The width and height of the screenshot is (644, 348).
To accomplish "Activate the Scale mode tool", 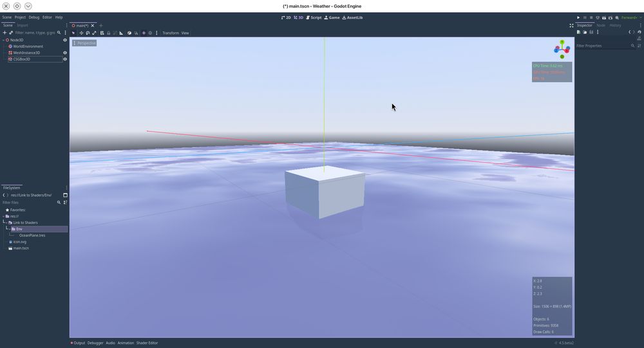I will 94,33.
